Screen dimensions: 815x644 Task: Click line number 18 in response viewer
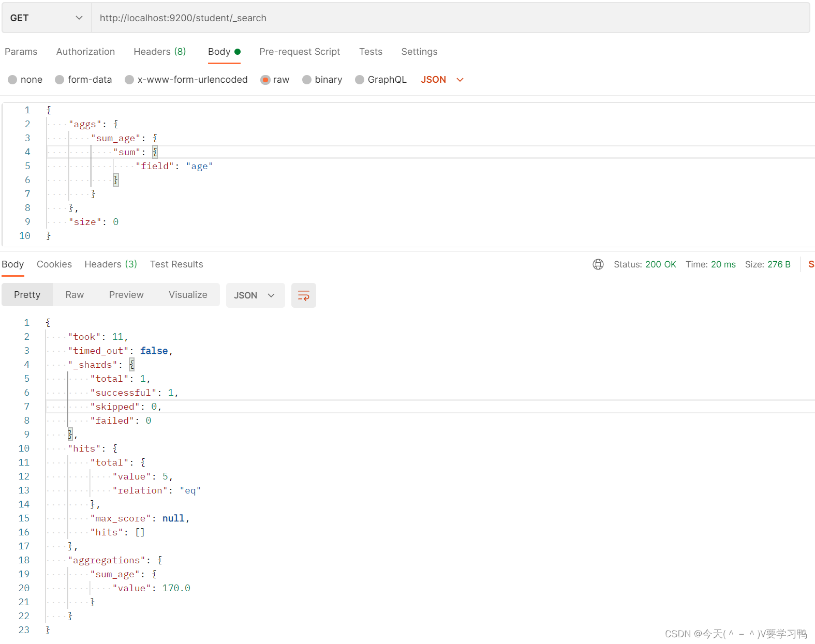24,560
